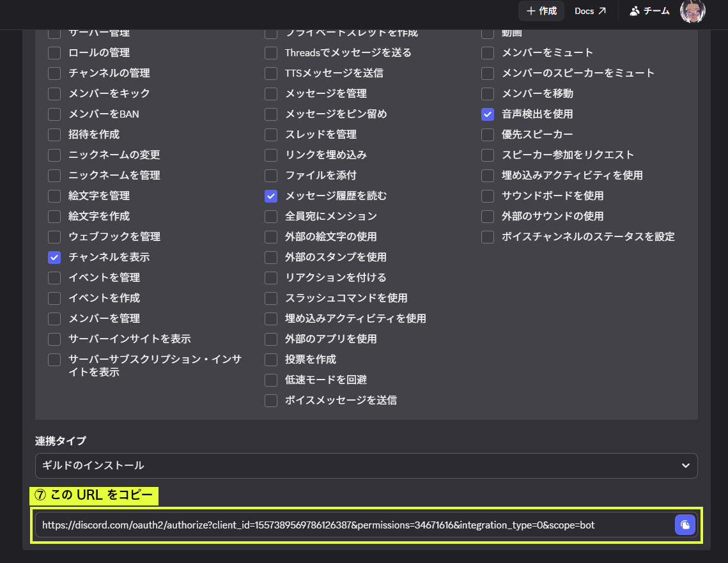Uncheck メッセージ履歴を読む permission

[271, 196]
